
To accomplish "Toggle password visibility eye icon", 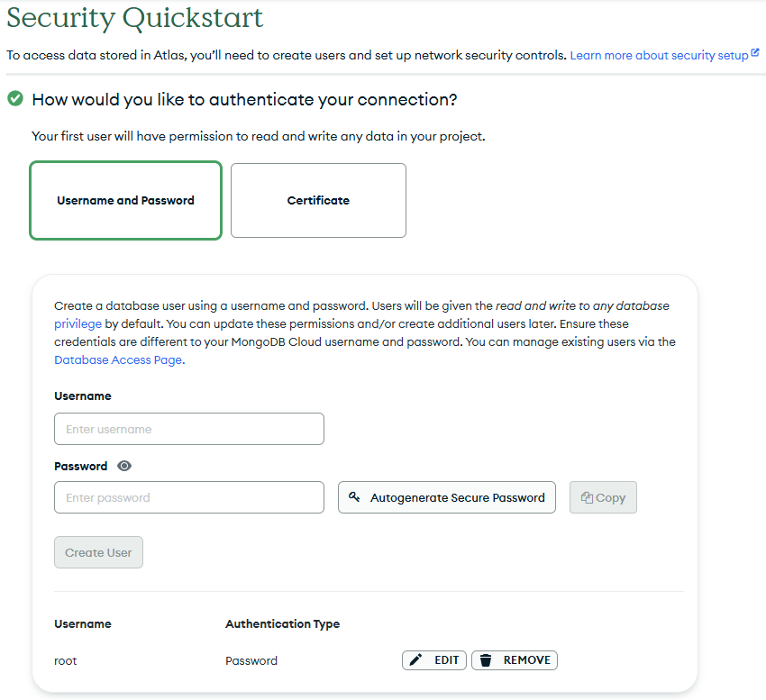I will (124, 467).
